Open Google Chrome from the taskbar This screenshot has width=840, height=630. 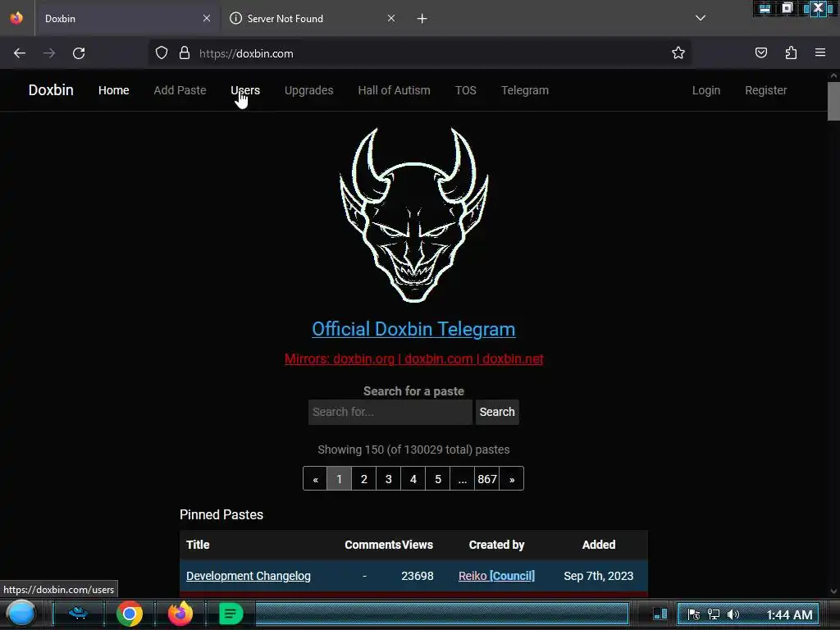click(129, 614)
